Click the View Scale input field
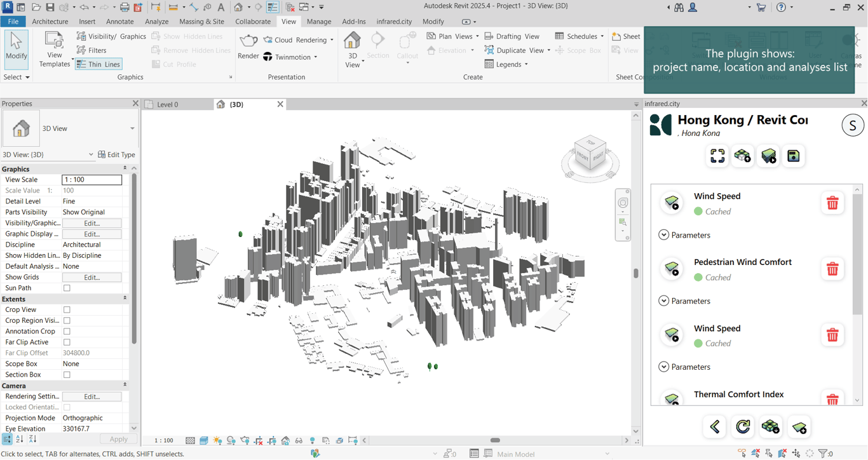 tap(92, 180)
